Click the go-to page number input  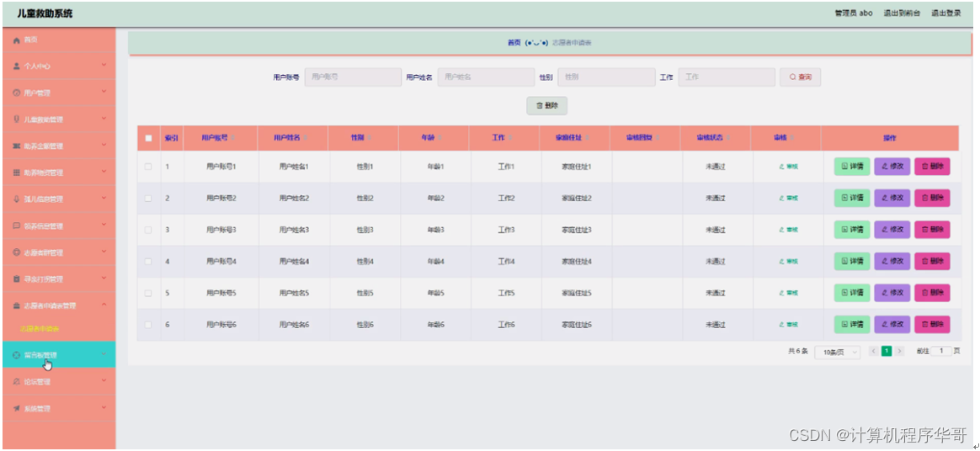point(941,351)
